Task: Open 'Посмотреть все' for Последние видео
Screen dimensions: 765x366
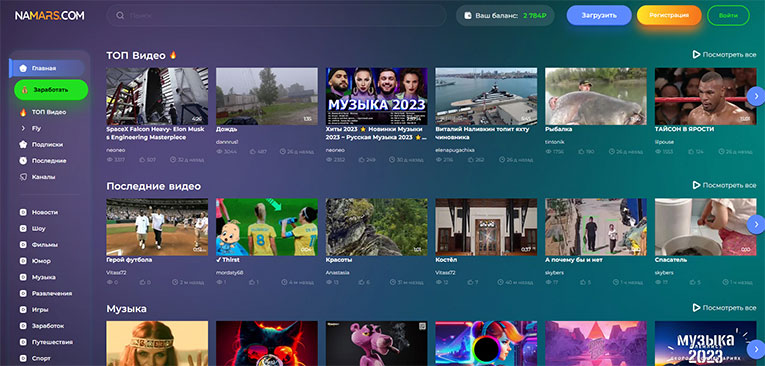Action: (x=724, y=185)
